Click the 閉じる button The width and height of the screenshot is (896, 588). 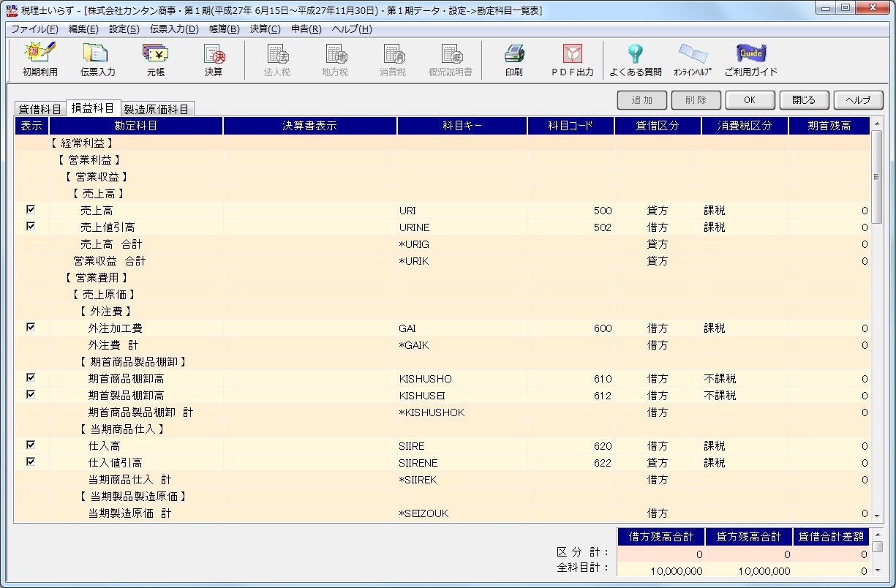coord(803,100)
